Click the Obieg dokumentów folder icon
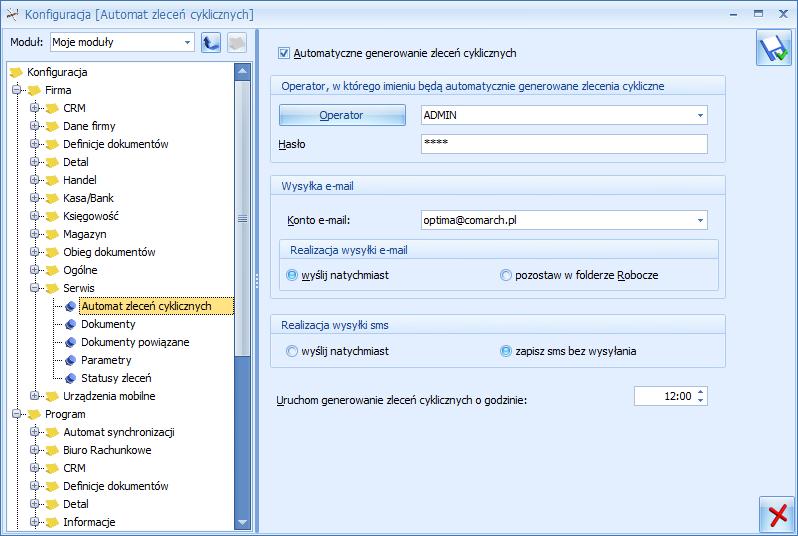The image size is (798, 536). coord(52,252)
